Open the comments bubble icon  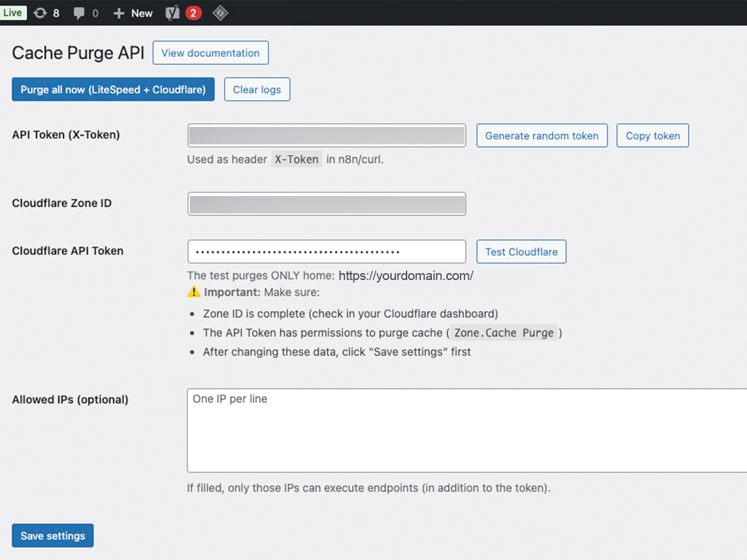tap(79, 13)
